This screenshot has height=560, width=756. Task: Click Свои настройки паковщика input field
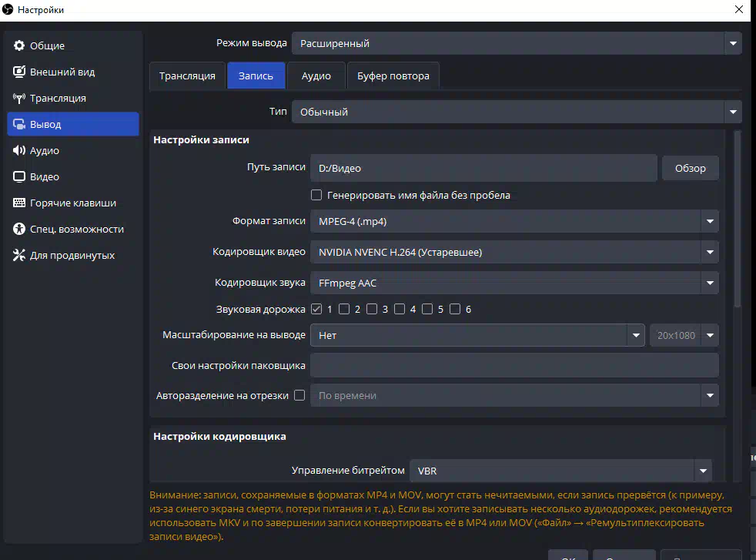[514, 366]
